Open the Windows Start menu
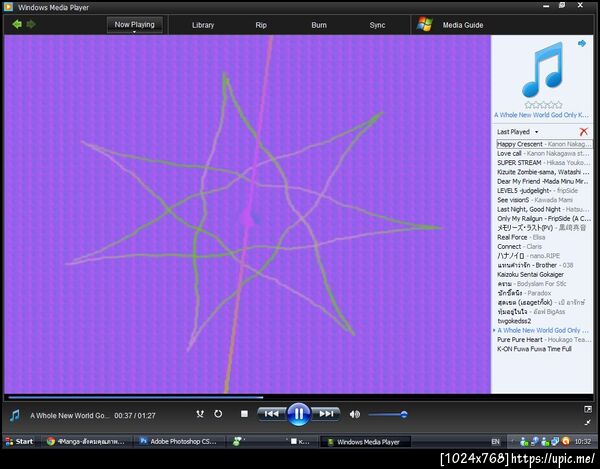 (x=19, y=441)
